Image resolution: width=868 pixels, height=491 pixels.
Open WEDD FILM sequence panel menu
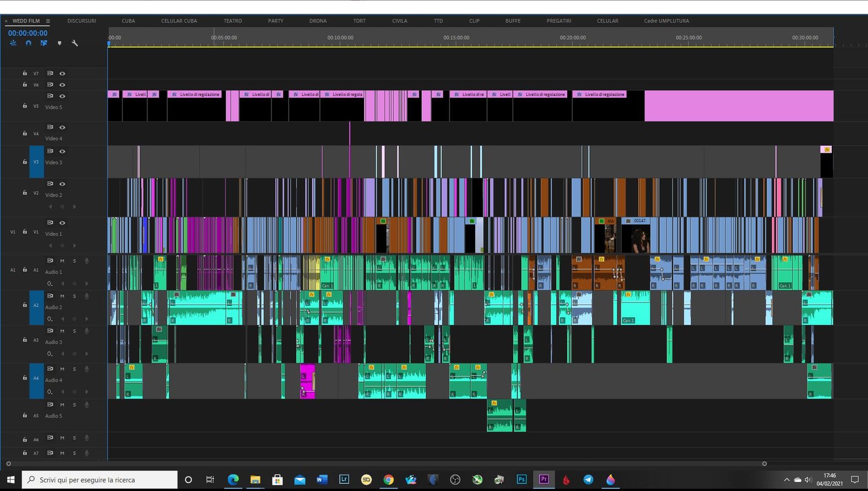tap(48, 21)
